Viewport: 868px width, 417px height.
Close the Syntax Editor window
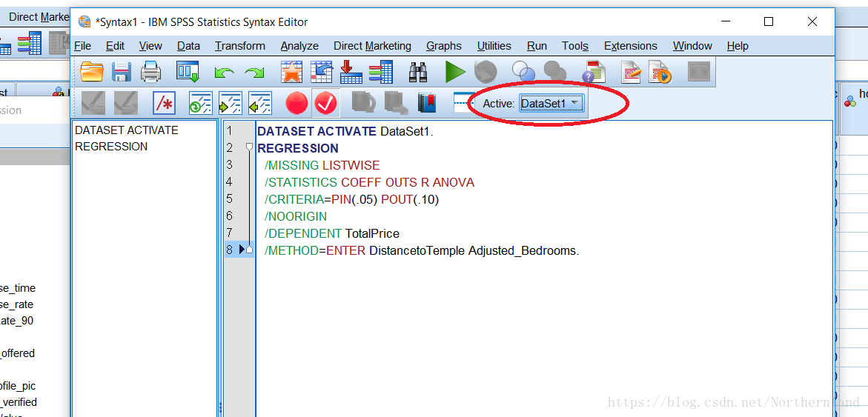812,21
